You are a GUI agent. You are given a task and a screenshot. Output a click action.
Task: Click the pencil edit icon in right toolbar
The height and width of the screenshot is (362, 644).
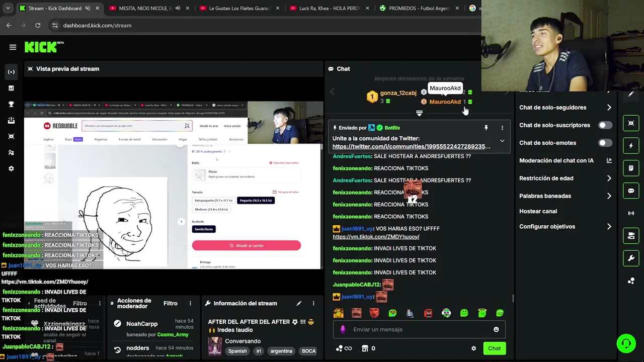631,94
